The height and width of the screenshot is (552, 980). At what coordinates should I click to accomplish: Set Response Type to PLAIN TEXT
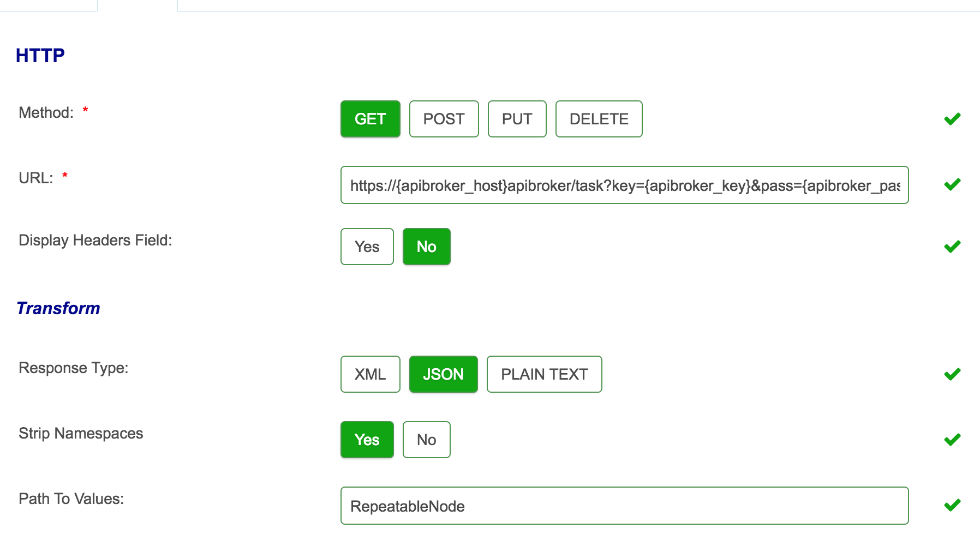pos(544,374)
